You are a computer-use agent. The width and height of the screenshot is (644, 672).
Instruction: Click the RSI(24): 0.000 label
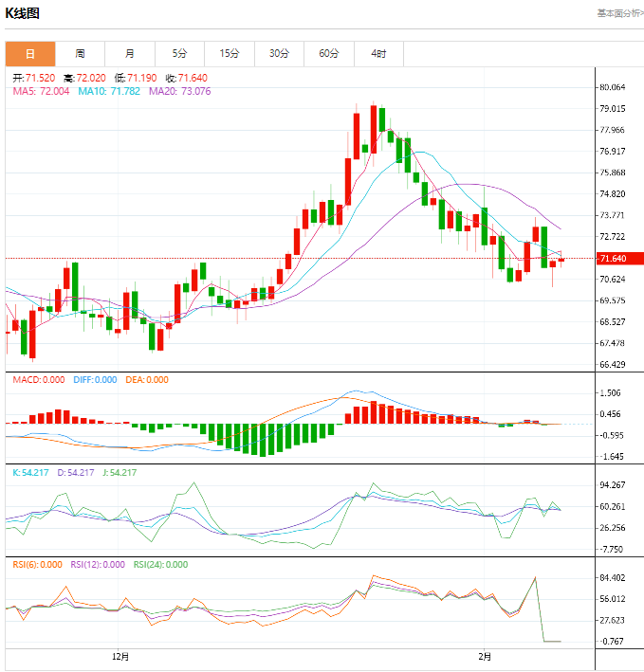pyautogui.click(x=161, y=565)
